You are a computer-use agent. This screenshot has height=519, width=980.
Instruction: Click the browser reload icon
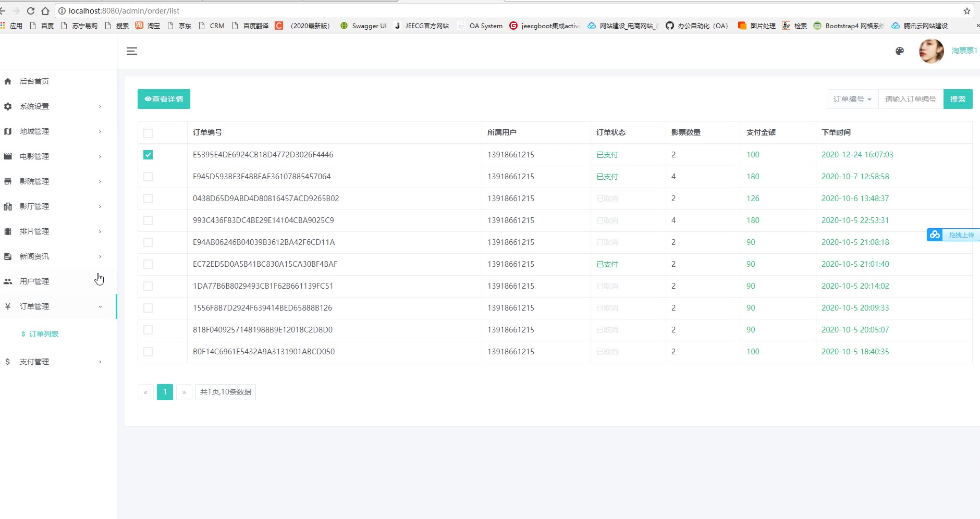pyautogui.click(x=31, y=11)
